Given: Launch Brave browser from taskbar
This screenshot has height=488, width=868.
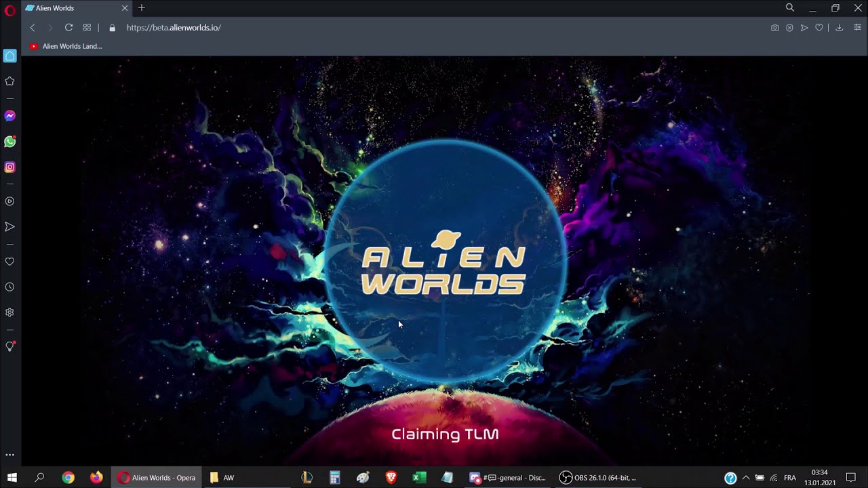Looking at the screenshot, I should tap(391, 478).
